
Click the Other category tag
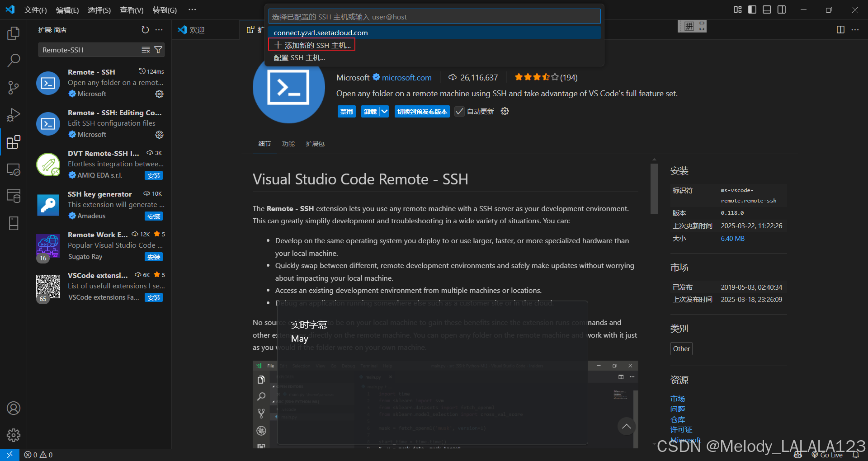click(681, 348)
